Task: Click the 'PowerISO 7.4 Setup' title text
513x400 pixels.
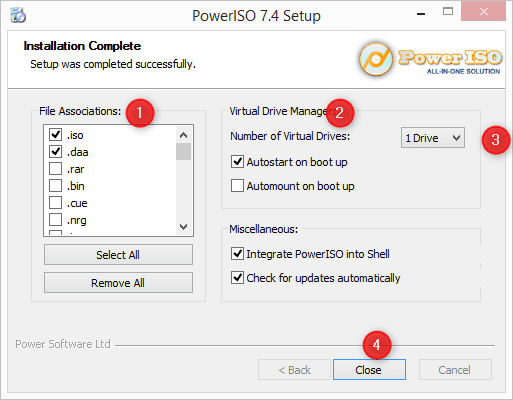Action: click(256, 16)
